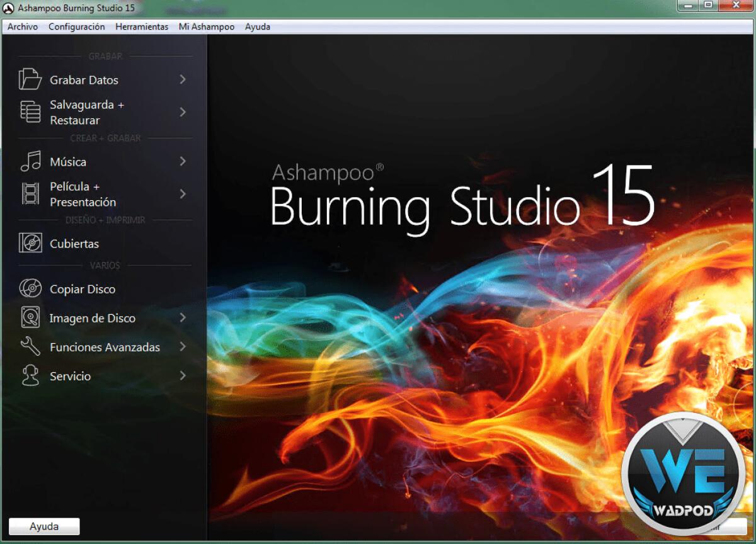Click the Servicio person icon
This screenshot has height=544, width=756.
tap(30, 375)
